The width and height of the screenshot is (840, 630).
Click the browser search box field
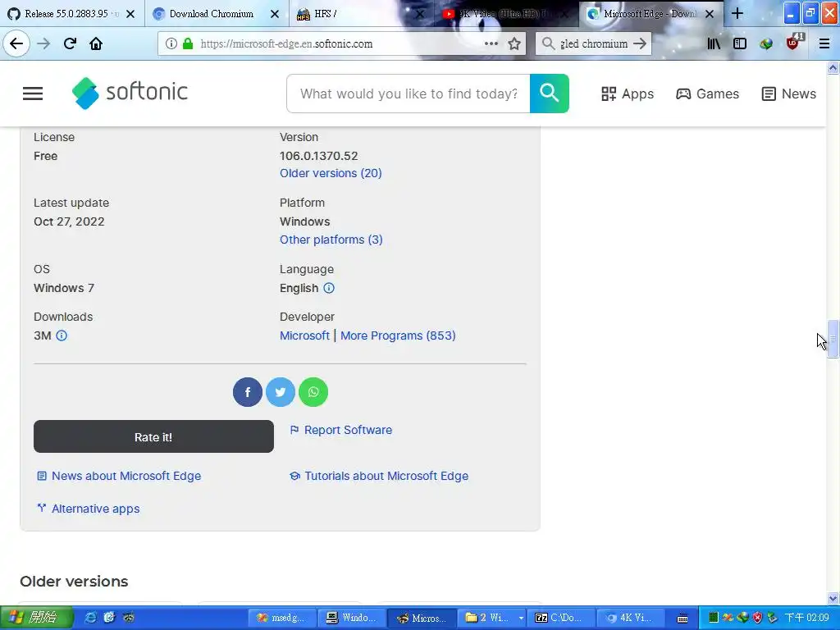click(594, 43)
